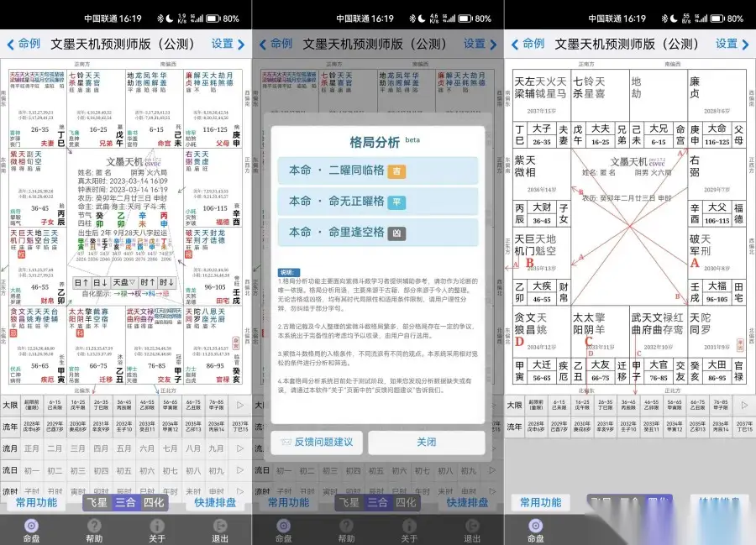Tap the 退出 exit icon in left screen
This screenshot has width=756, height=545.
(220, 529)
